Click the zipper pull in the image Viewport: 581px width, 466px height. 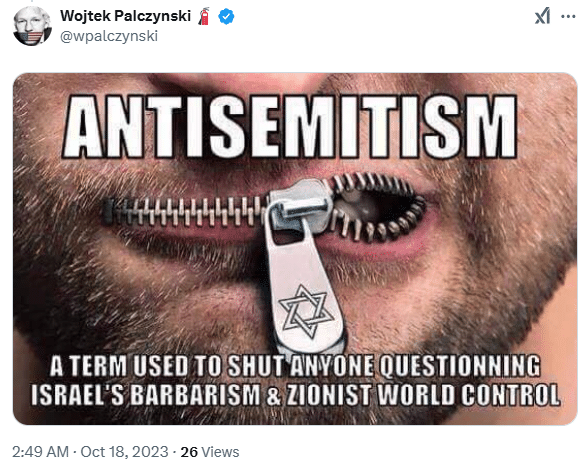[x=306, y=267]
